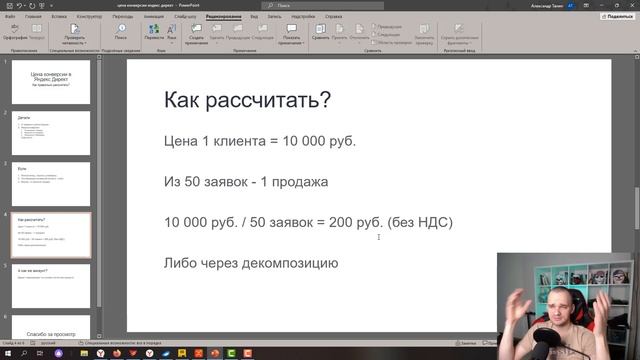Switch to the Справка ribbon tab
The image size is (640, 360).
tap(333, 17)
